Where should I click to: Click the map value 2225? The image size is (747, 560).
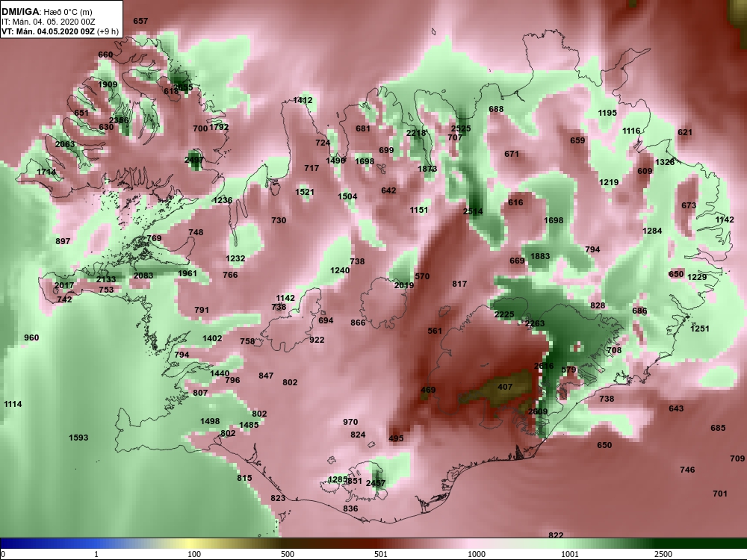(x=504, y=314)
